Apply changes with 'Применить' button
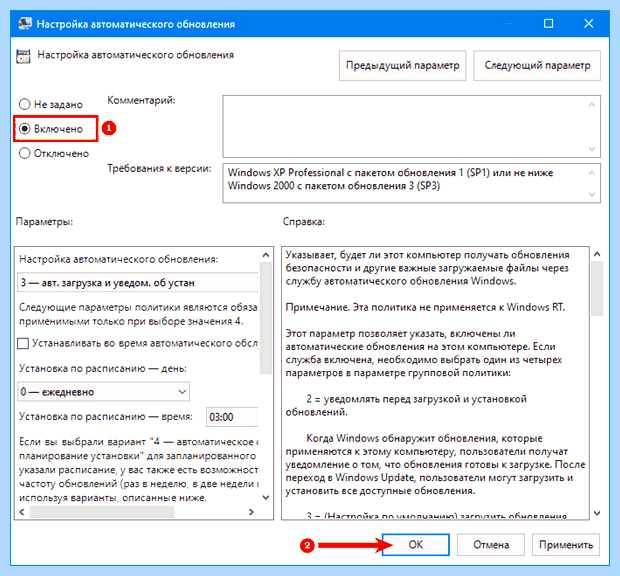620x576 pixels. click(x=566, y=545)
